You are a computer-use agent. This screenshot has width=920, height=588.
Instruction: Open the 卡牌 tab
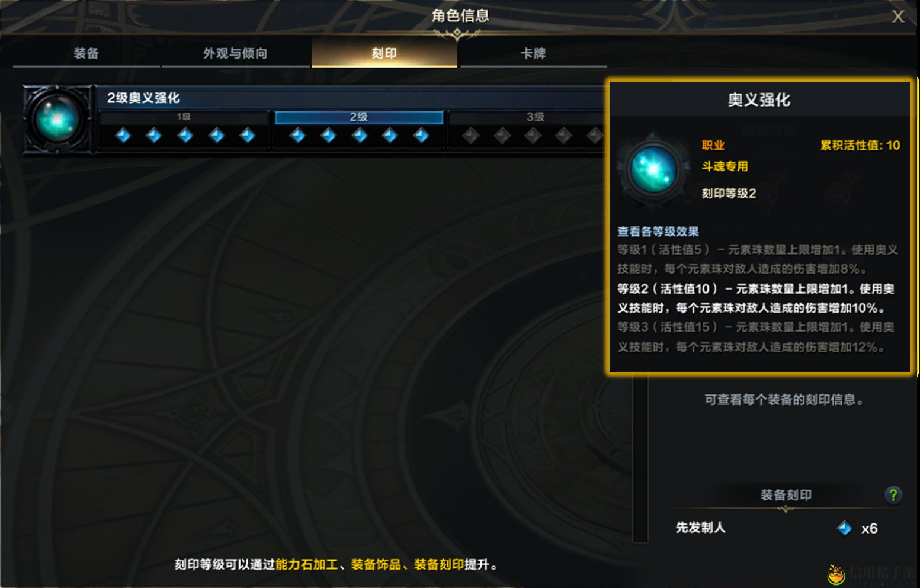coord(533,53)
